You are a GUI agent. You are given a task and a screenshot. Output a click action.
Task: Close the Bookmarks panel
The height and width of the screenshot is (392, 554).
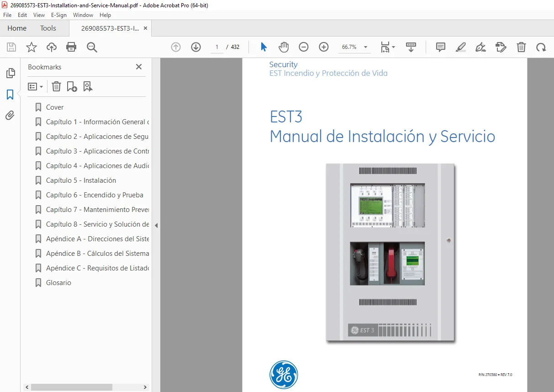coord(139,67)
